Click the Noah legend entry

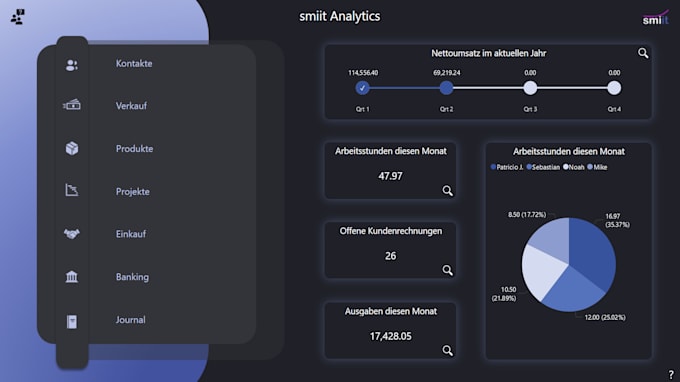573,167
